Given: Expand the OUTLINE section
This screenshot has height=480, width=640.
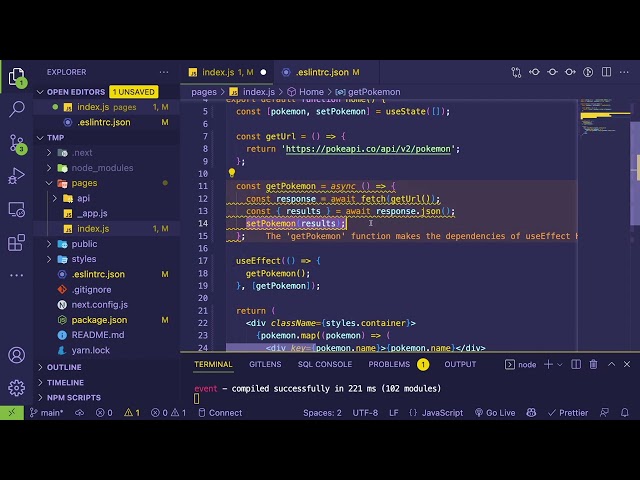Looking at the screenshot, I should tap(40, 367).
